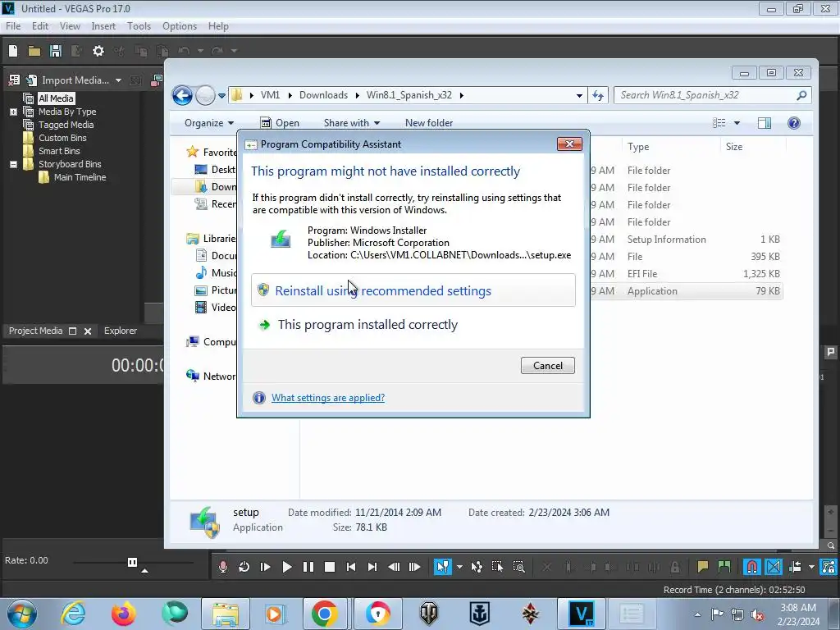The image size is (840, 630).
Task: Open Google Chrome from the taskbar
Action: 324,614
